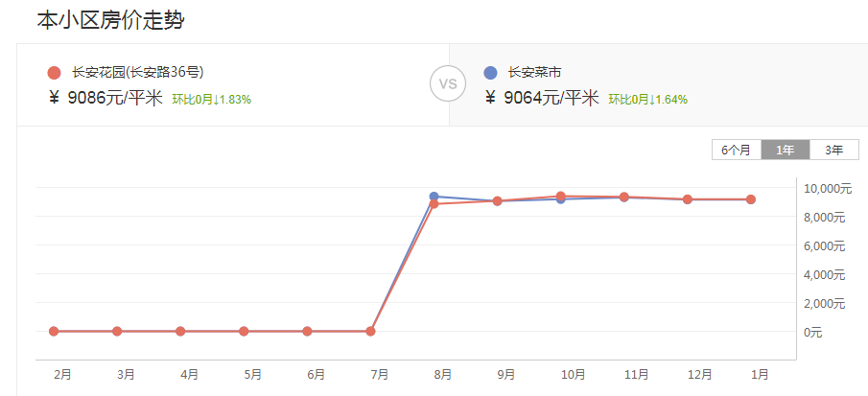Click the red 长安花园 legend dot
Viewport: 868px width, 396px height.
pos(54,72)
